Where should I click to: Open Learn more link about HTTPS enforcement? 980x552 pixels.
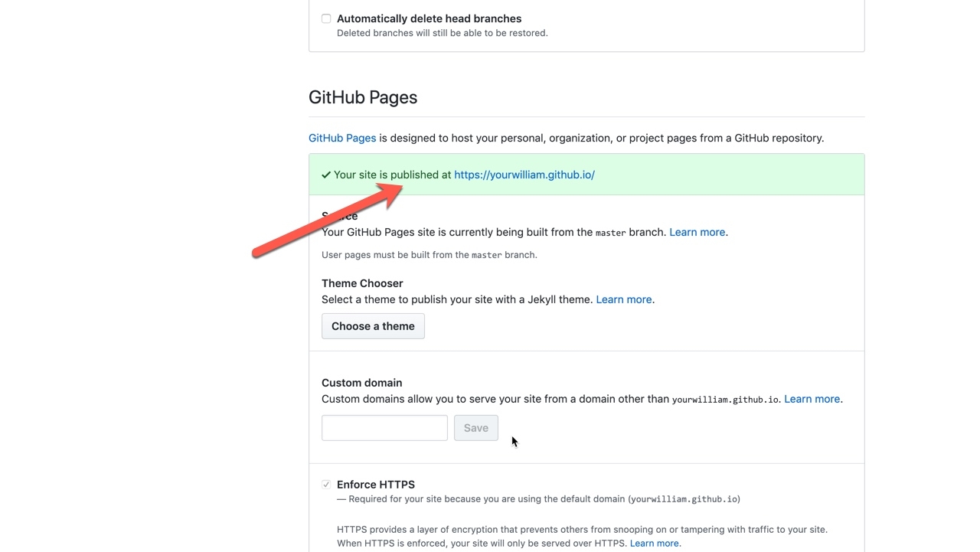click(x=654, y=544)
